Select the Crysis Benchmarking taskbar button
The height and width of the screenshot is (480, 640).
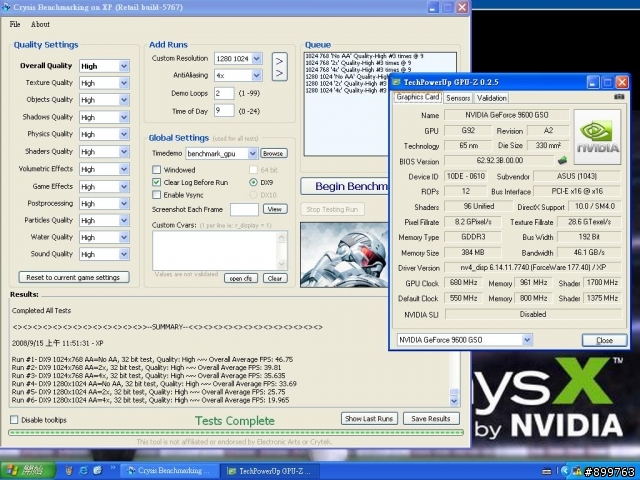pos(171,471)
